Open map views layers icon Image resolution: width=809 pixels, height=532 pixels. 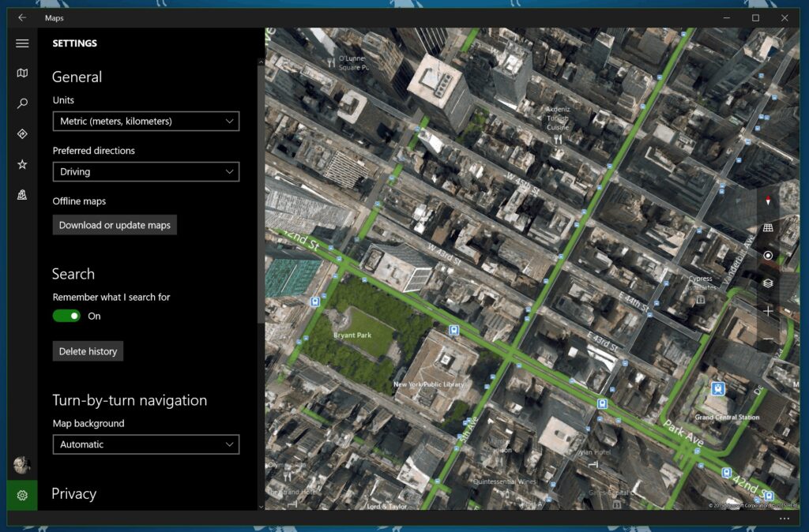(768, 283)
